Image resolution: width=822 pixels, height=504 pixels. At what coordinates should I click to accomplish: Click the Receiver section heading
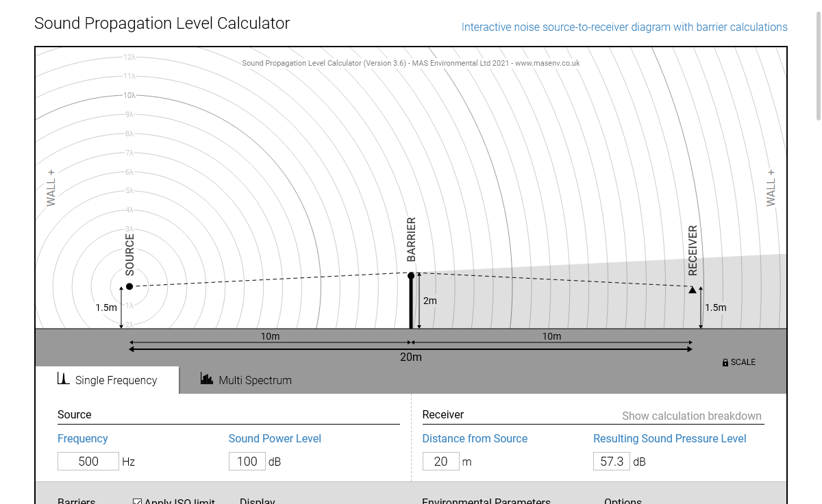443,414
